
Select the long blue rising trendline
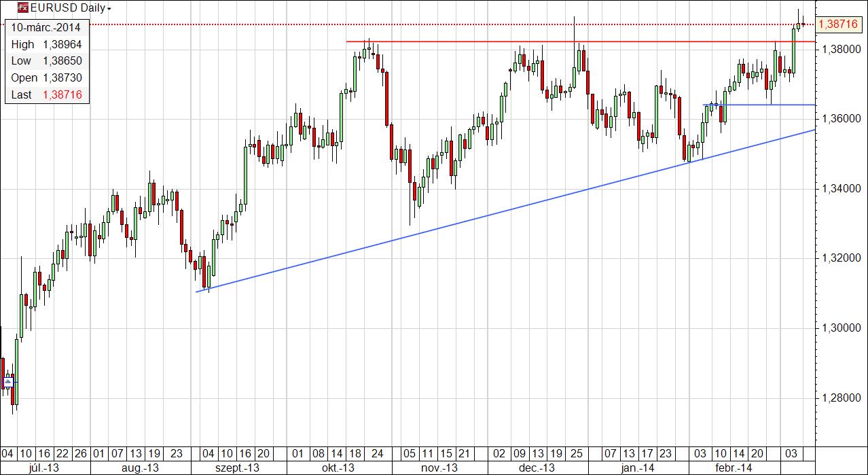[505, 211]
